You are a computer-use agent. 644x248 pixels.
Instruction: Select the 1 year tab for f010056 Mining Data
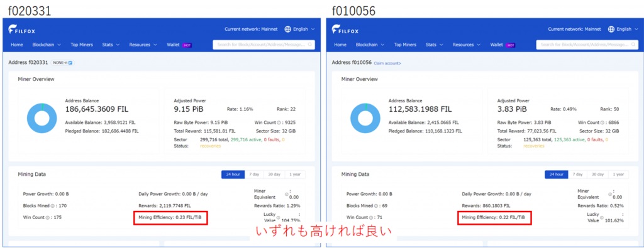coord(619,174)
